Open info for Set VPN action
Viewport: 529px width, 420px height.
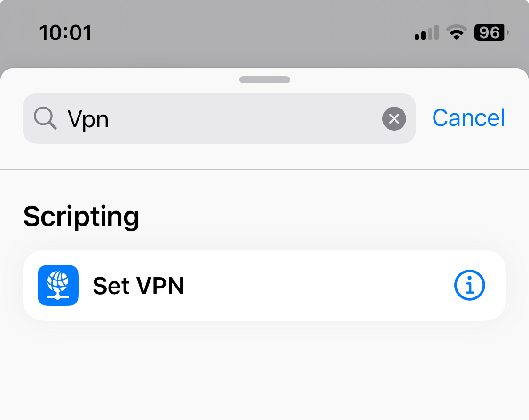coord(469,285)
